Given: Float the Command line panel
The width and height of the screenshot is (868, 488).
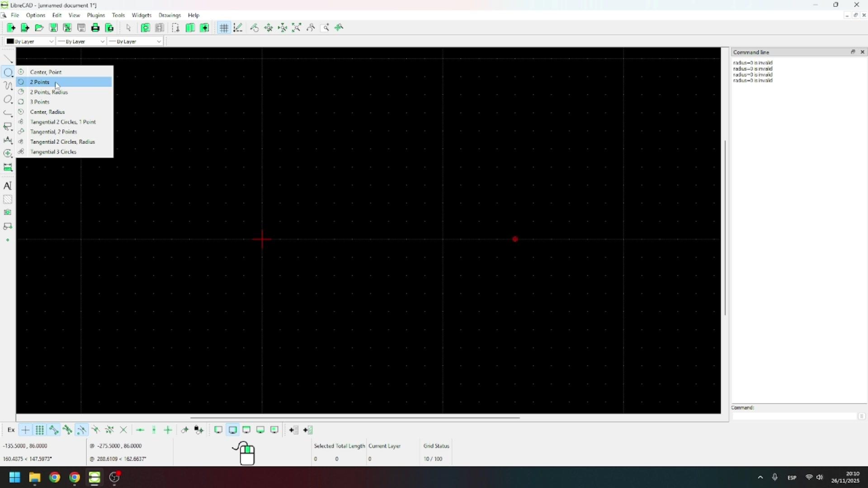Looking at the screenshot, I should point(853,52).
